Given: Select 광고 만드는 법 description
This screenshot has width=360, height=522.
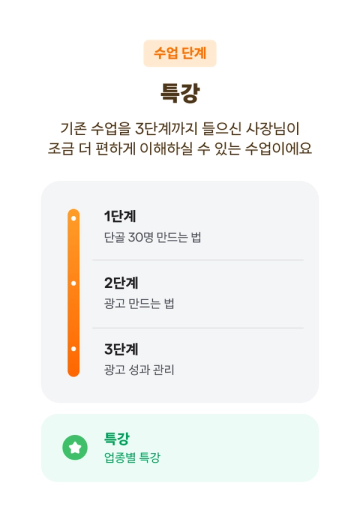Looking at the screenshot, I should pyautogui.click(x=139, y=303).
